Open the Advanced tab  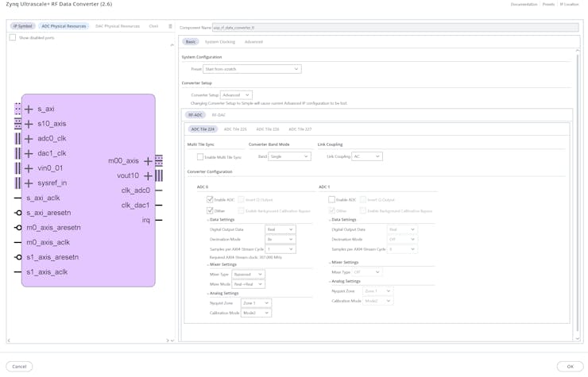click(x=253, y=42)
